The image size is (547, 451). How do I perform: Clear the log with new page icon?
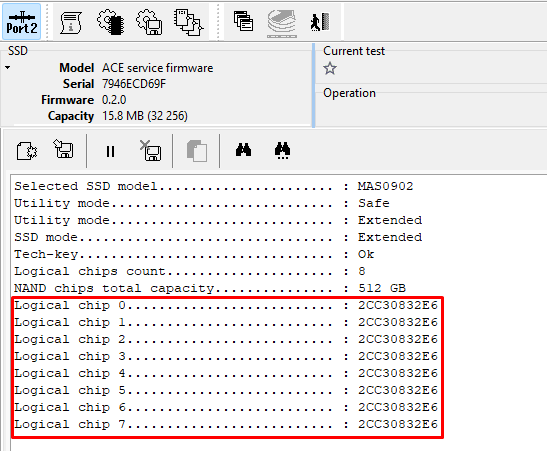[27, 151]
